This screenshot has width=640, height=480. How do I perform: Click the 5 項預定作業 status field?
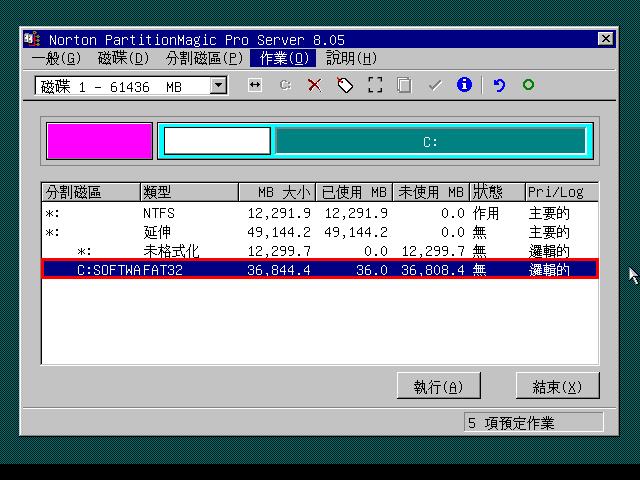tap(533, 423)
